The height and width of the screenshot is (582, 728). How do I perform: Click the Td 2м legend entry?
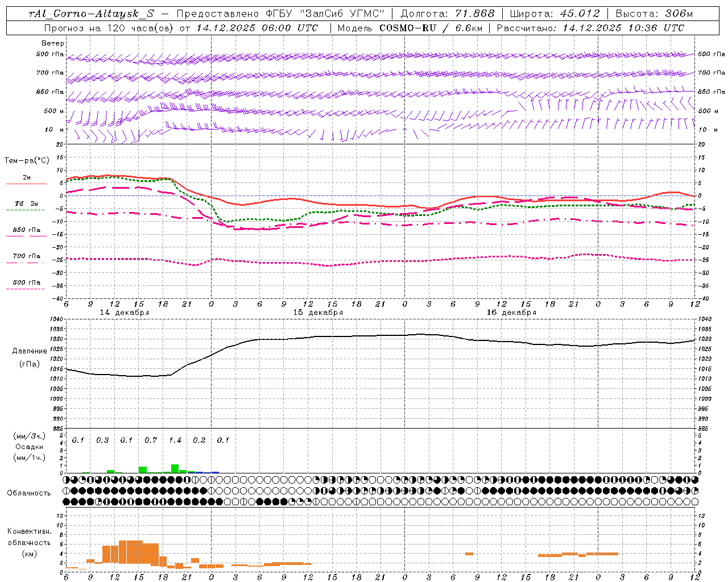(x=26, y=203)
